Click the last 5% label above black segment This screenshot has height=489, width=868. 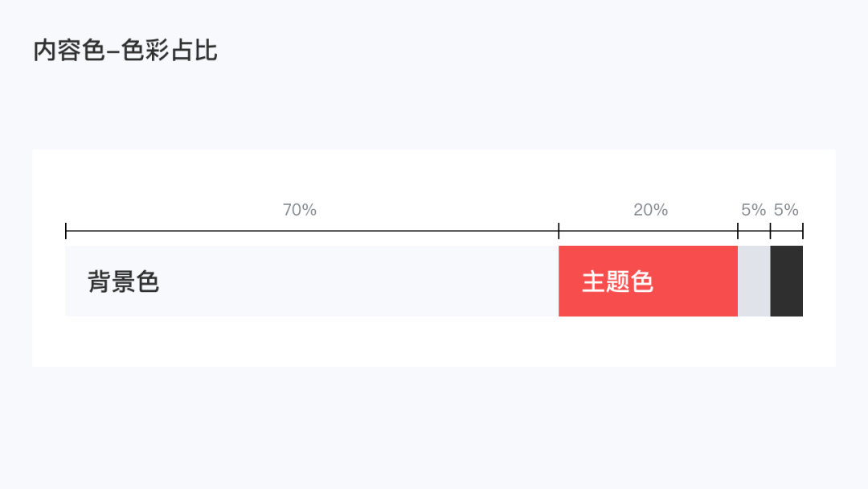point(786,210)
